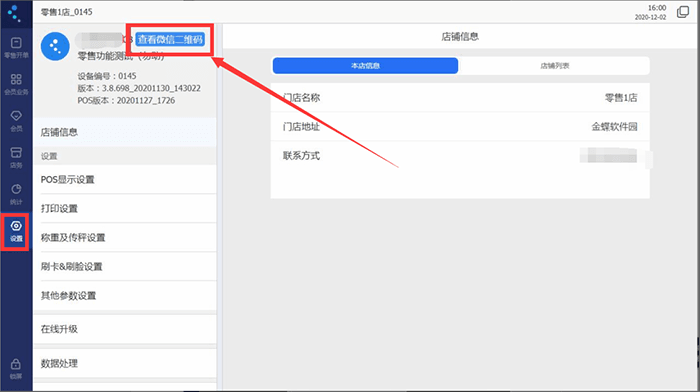Viewport: 700px width, 392px height.
Task: Open 打印设置
Action: (125, 209)
